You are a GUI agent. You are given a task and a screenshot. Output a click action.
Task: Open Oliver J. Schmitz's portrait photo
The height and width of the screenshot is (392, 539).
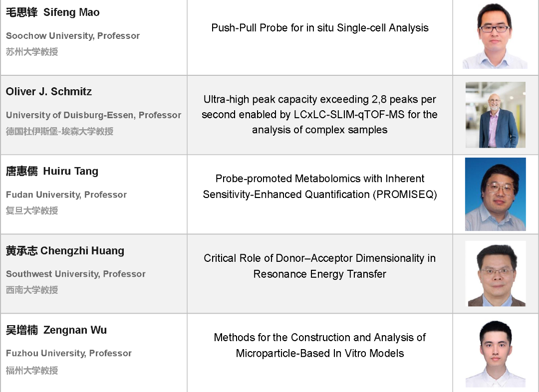coord(496,115)
